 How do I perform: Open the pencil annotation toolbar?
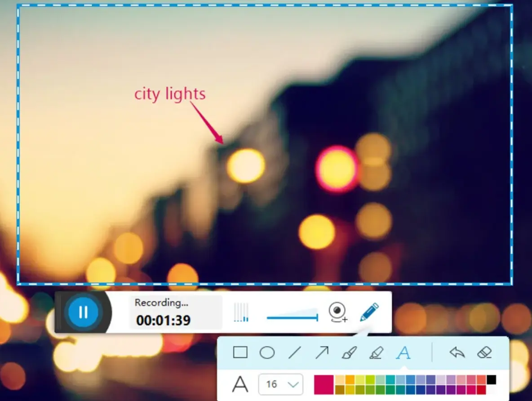click(368, 312)
